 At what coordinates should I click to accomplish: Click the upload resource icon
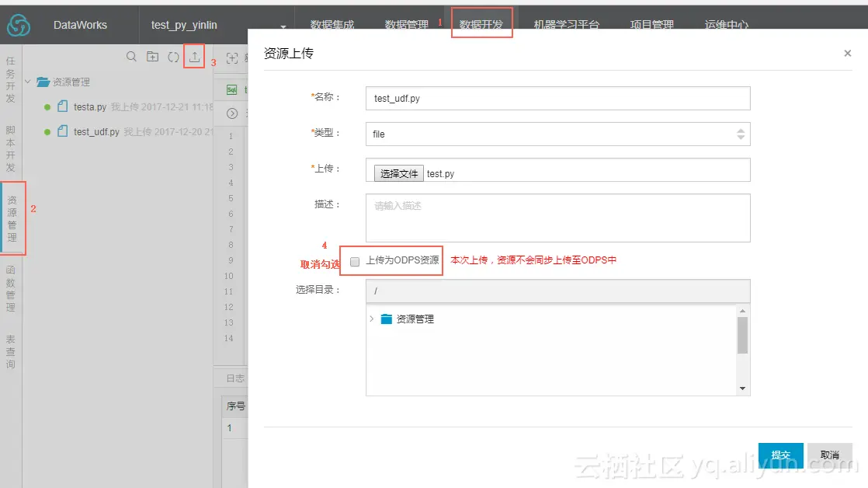pos(194,57)
